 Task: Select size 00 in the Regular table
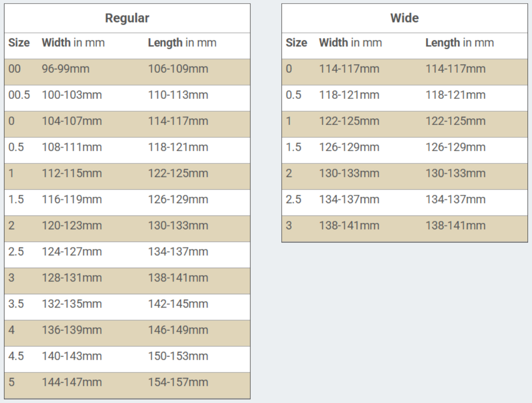tap(15, 69)
